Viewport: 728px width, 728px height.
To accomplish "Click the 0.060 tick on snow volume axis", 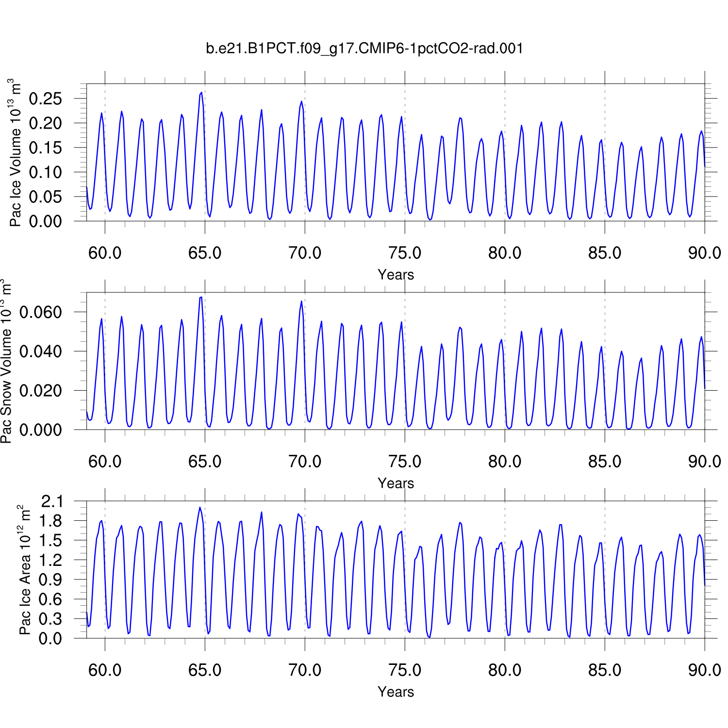I will click(x=41, y=313).
